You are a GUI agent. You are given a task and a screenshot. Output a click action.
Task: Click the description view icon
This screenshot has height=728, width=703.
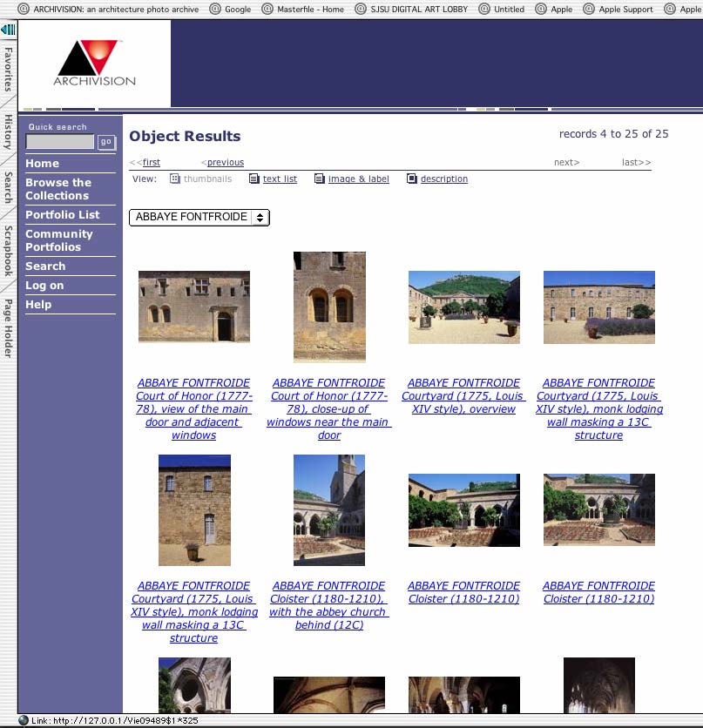click(412, 179)
